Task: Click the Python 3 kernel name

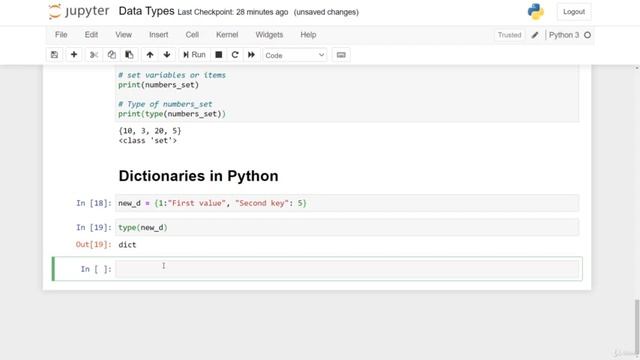Action: pos(564,35)
